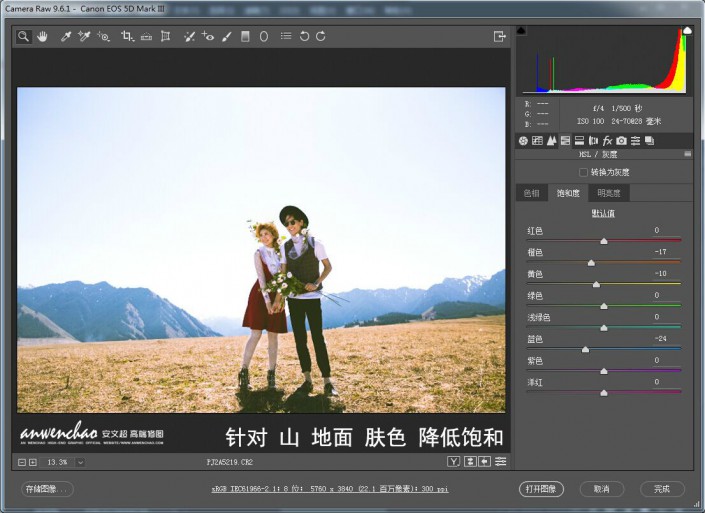Open the Effects fx panel icon
The height and width of the screenshot is (513, 705).
coord(607,141)
